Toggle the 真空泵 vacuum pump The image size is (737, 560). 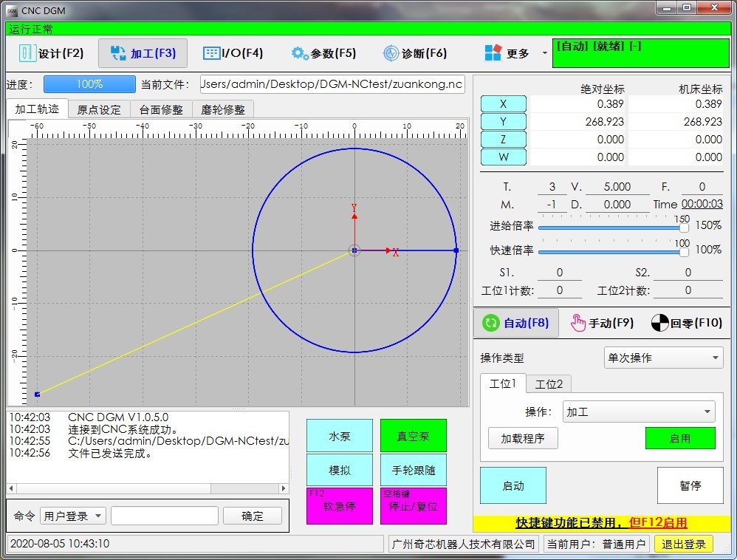click(413, 436)
